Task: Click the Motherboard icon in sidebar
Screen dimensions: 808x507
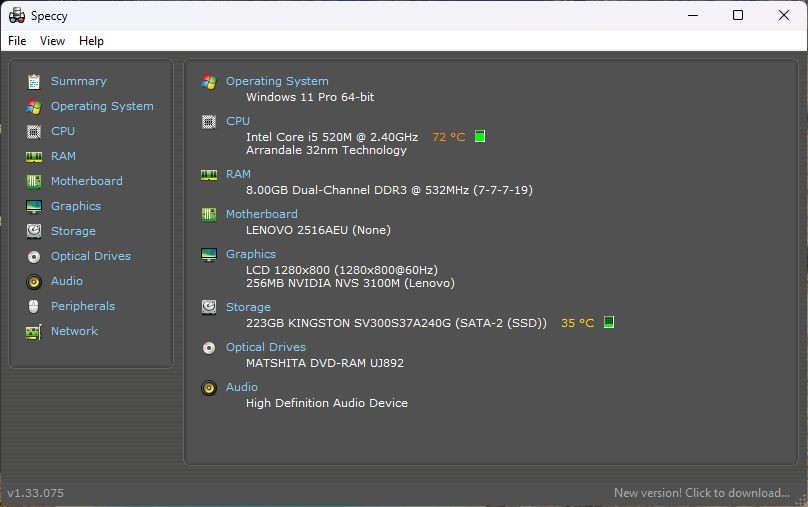Action: tap(34, 181)
